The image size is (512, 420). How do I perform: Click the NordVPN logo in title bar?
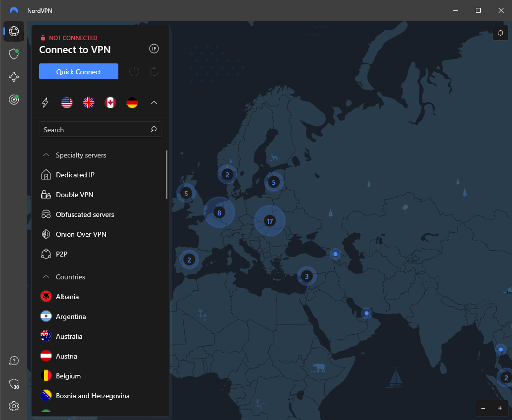14,10
